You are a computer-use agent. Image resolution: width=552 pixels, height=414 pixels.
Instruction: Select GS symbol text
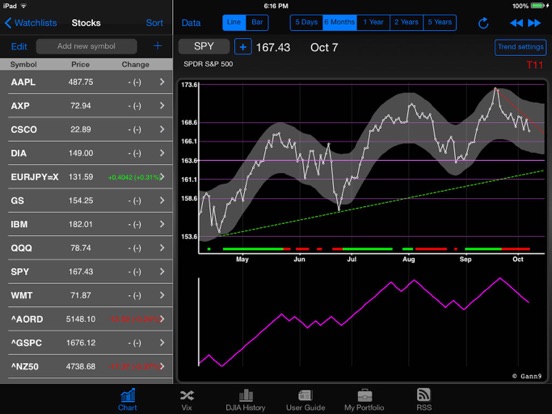[x=17, y=201]
